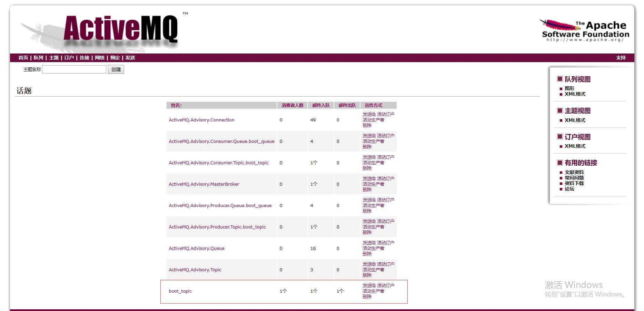Open 论坛 under 有用的链接
Viewport: 644px width, 311px height.
coord(569,189)
